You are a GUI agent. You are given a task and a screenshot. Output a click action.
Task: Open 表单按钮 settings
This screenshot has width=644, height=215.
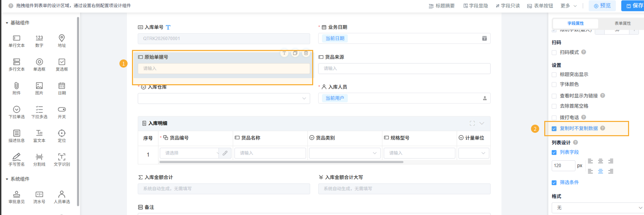(540, 6)
